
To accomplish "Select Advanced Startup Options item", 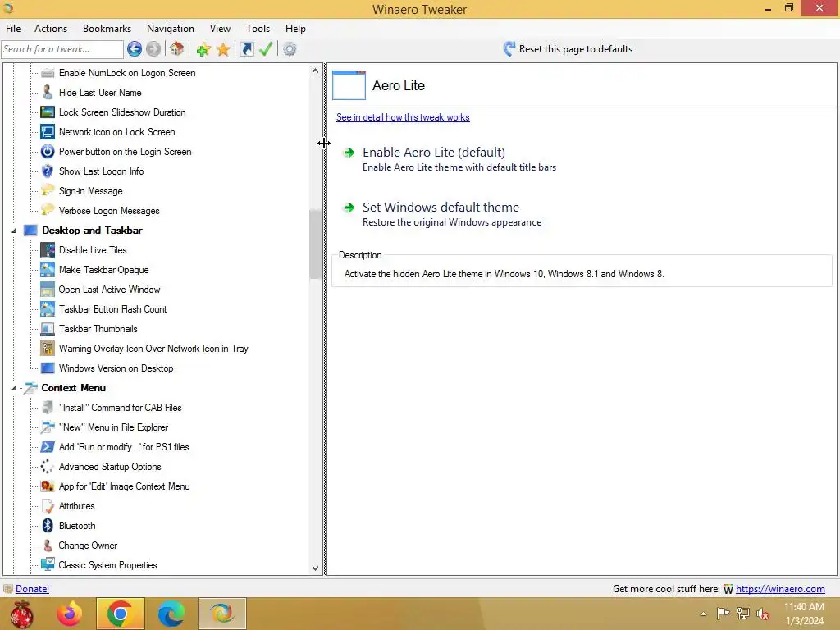I will click(110, 467).
